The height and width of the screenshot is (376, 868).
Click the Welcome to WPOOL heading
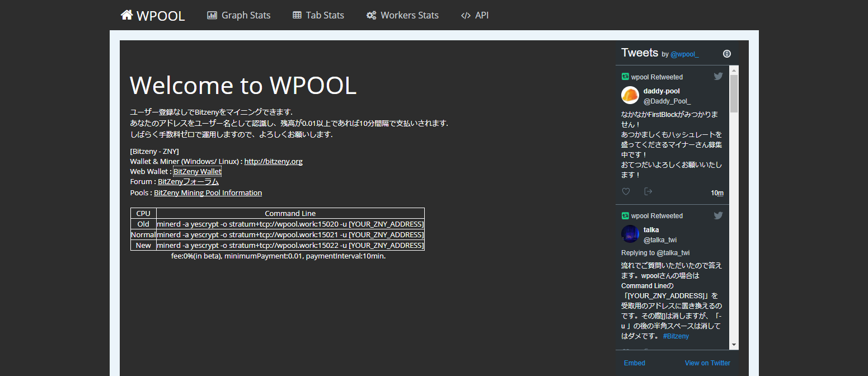(243, 85)
